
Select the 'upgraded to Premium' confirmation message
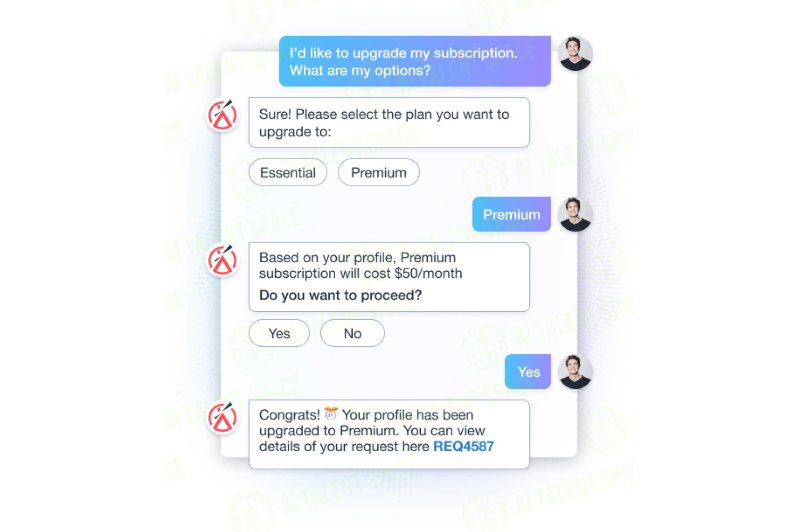pyautogui.click(x=389, y=434)
